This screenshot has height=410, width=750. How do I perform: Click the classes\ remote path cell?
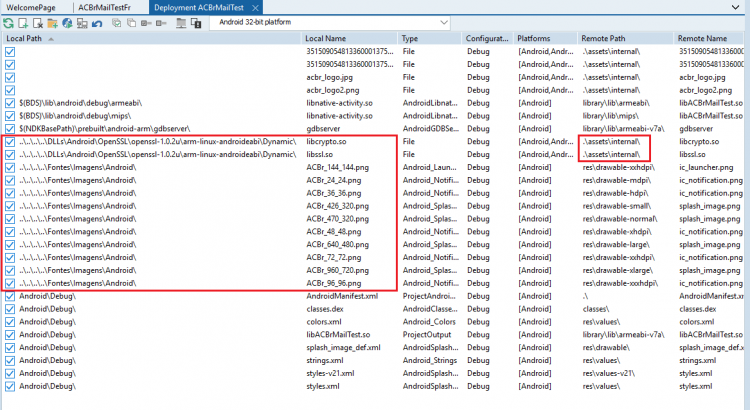pos(596,309)
